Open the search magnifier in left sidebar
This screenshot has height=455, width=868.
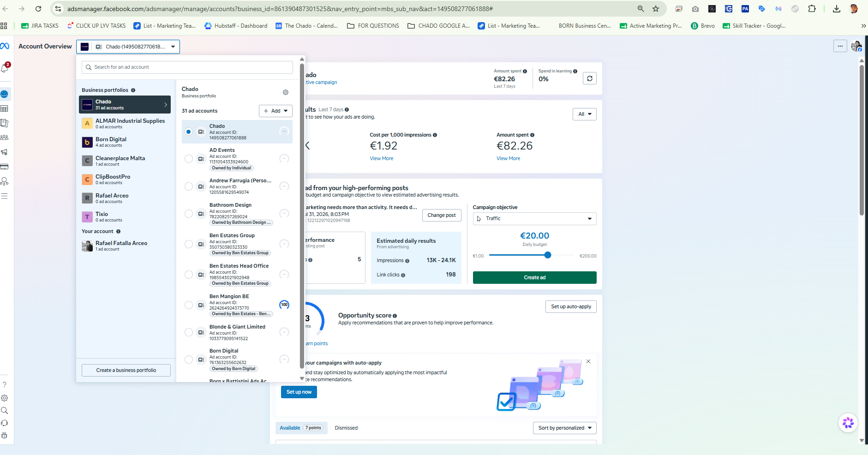pos(5,410)
